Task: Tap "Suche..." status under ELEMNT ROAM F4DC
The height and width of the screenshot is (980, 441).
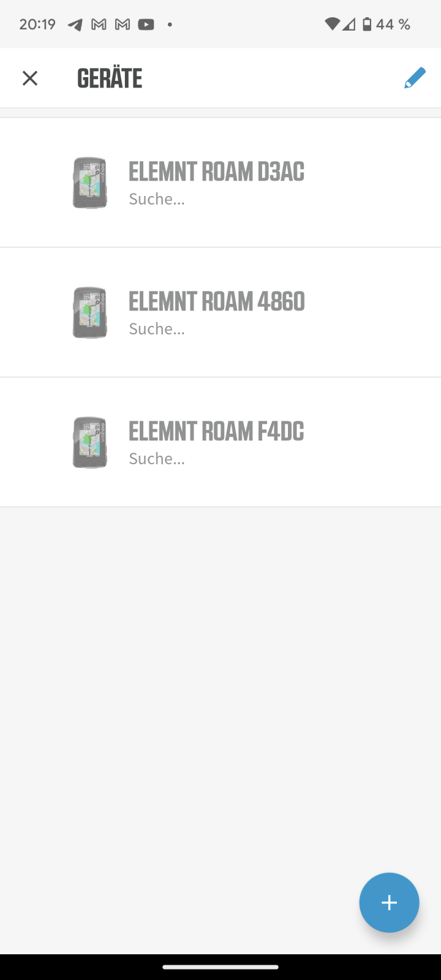Action: [156, 459]
